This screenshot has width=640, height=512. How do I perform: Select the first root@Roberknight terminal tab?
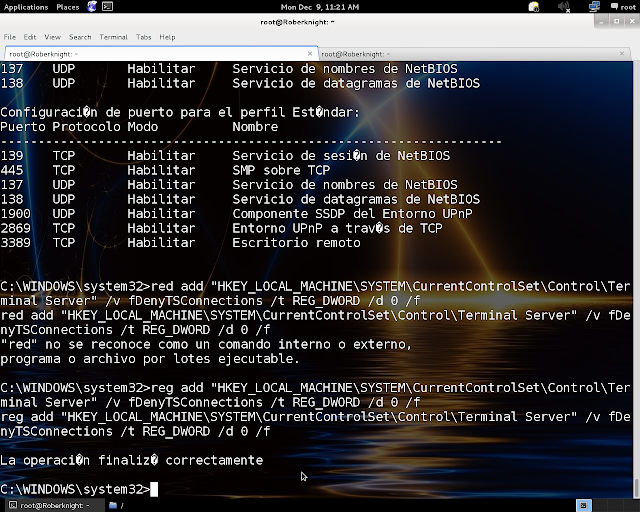tap(161, 54)
